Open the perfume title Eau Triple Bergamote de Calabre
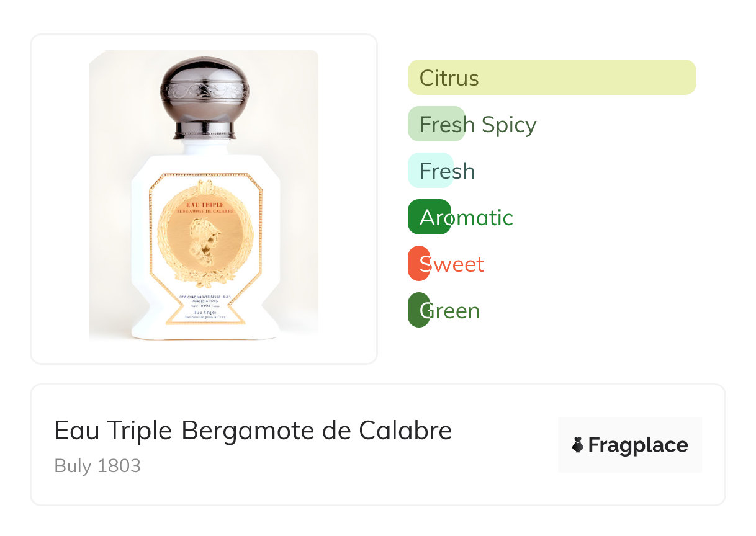Screen dimensions: 756x536 pyautogui.click(x=253, y=430)
